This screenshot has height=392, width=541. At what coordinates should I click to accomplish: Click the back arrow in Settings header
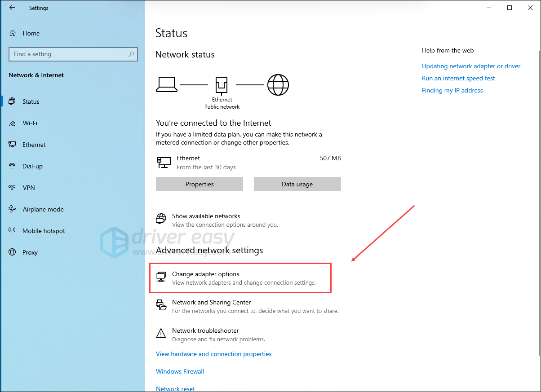(x=12, y=8)
